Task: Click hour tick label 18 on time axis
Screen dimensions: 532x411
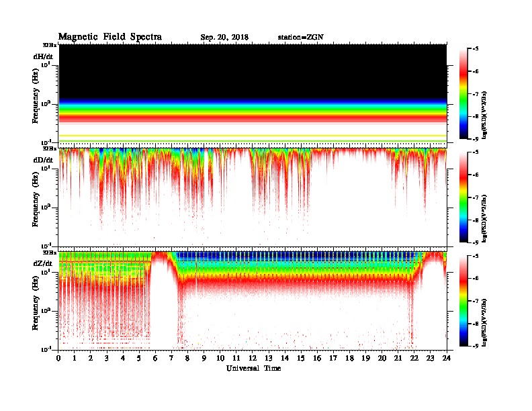Action: coord(349,358)
